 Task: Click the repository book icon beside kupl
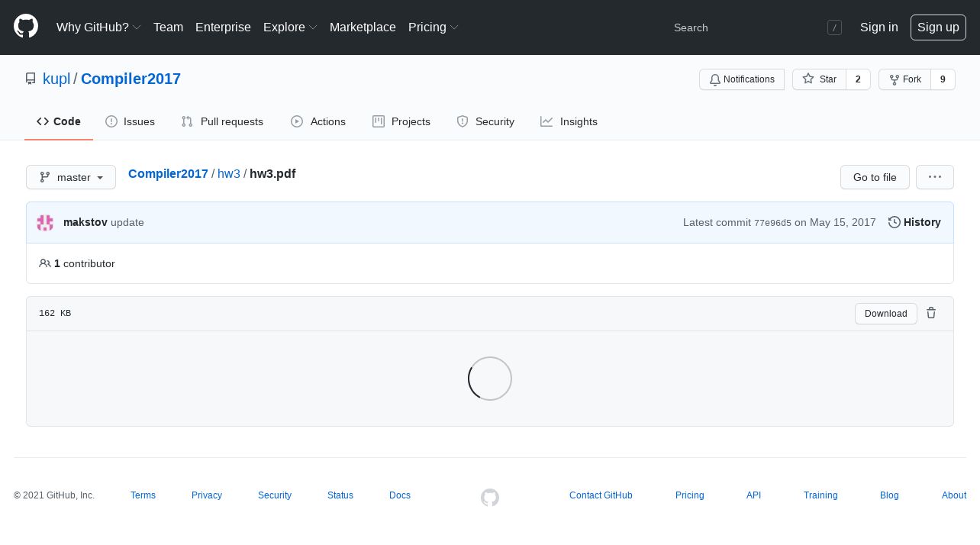(x=31, y=79)
